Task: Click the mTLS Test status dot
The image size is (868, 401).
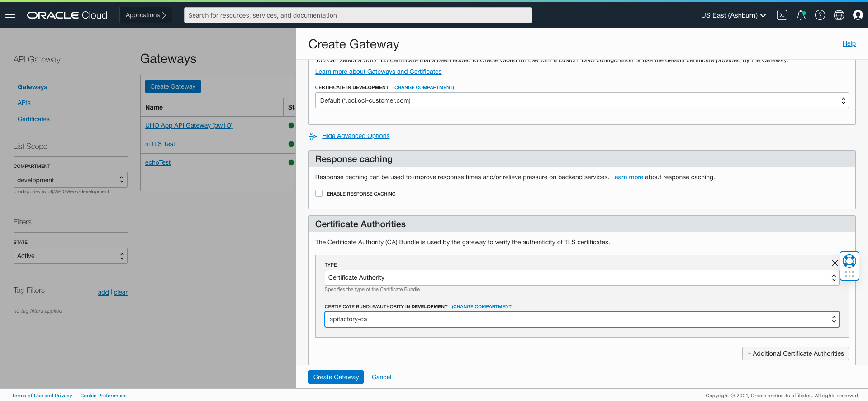Action: coord(291,144)
